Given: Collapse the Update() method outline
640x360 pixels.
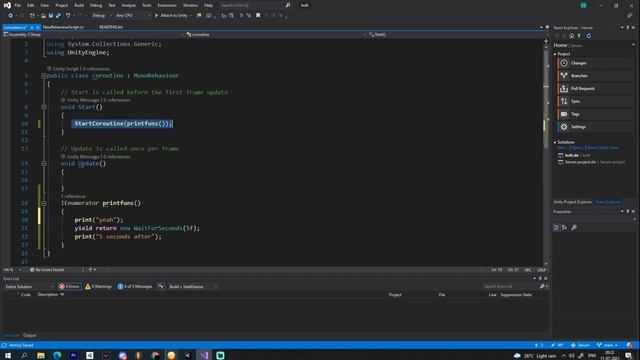Looking at the screenshot, I should coord(44,164).
